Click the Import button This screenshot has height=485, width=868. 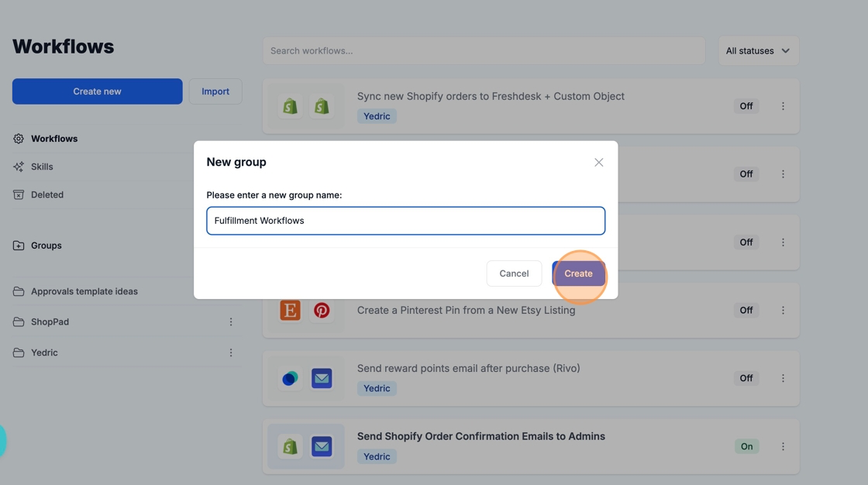point(215,91)
